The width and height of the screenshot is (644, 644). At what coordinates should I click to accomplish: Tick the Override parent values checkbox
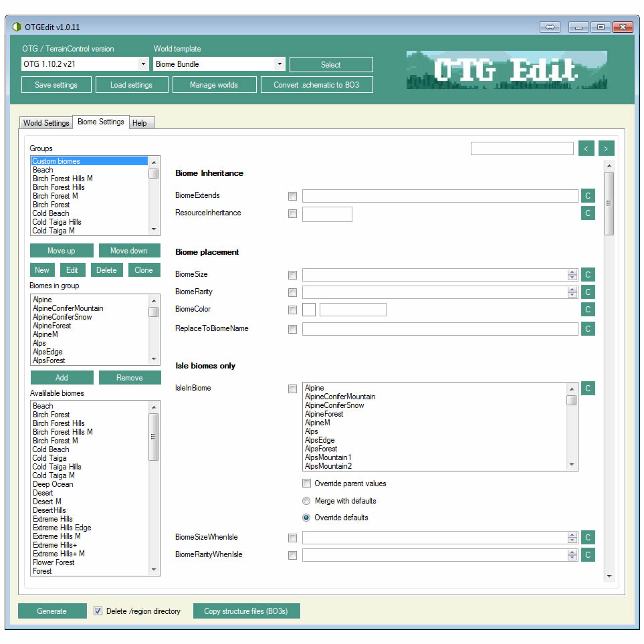tap(306, 484)
